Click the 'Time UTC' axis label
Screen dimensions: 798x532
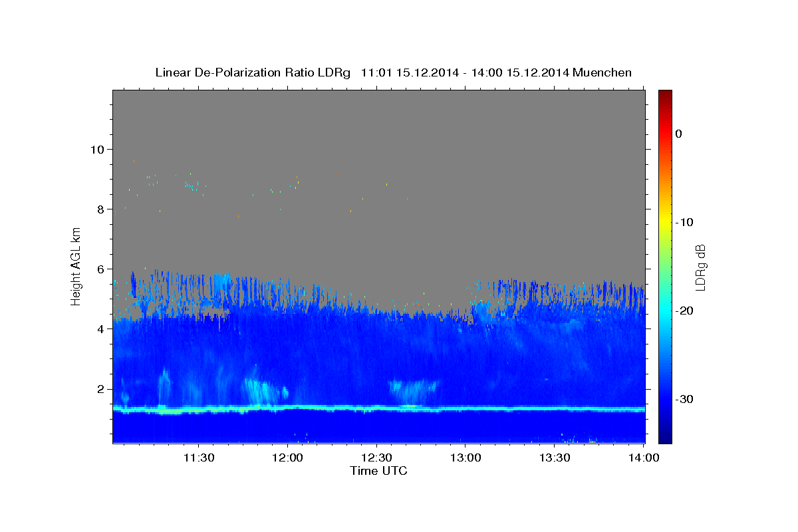pos(378,471)
